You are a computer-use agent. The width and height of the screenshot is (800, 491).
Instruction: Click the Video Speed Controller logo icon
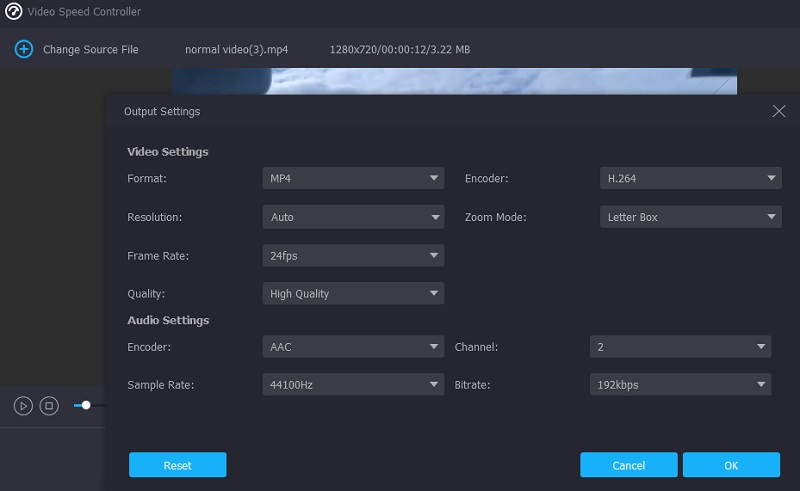point(13,12)
